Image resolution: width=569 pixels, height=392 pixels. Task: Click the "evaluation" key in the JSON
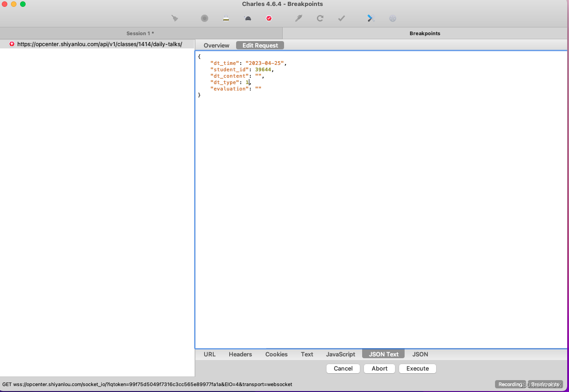tap(229, 89)
